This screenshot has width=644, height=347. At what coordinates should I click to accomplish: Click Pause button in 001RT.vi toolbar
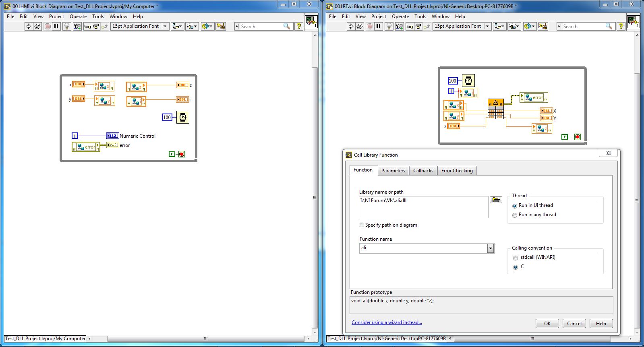tap(379, 26)
